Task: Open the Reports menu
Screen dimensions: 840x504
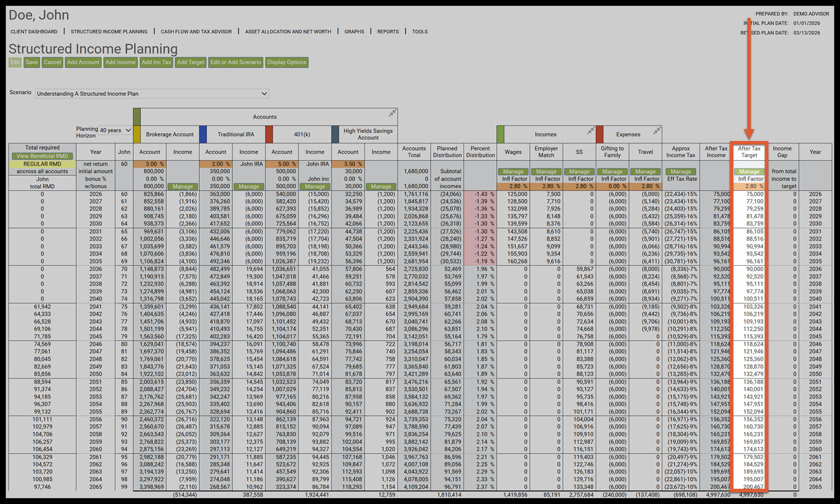Action: pos(388,31)
